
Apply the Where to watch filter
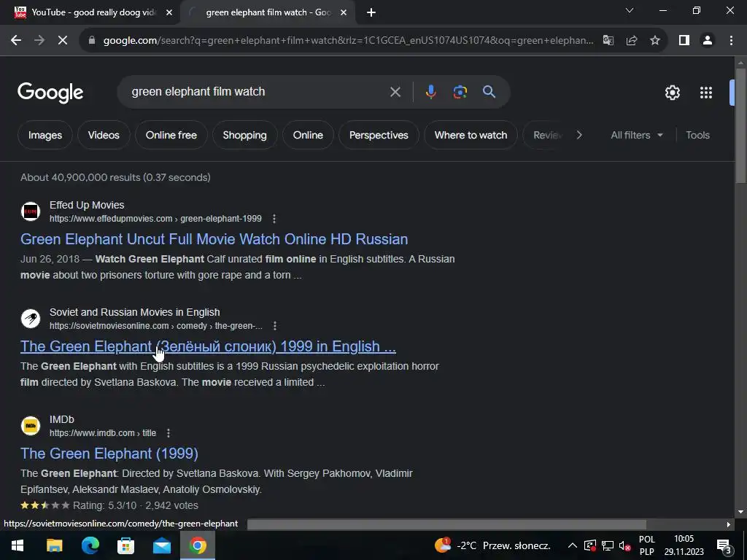point(471,135)
